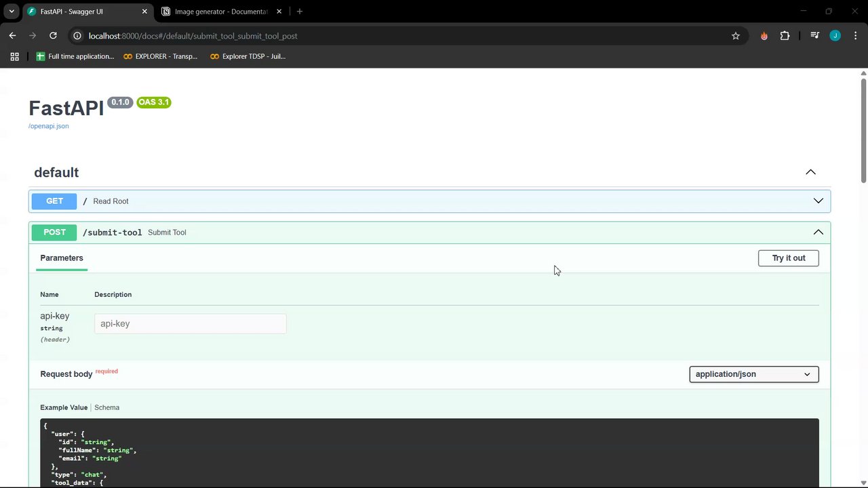Switch to the Schema tab
868x488 pixels.
pos(106,407)
